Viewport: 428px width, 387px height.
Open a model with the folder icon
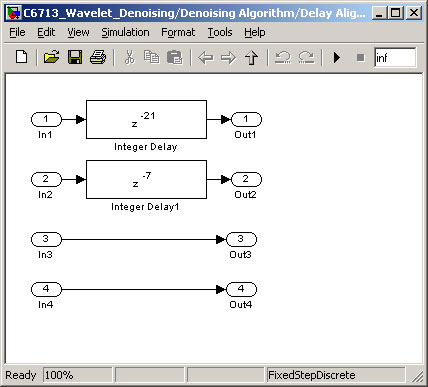[x=51, y=57]
